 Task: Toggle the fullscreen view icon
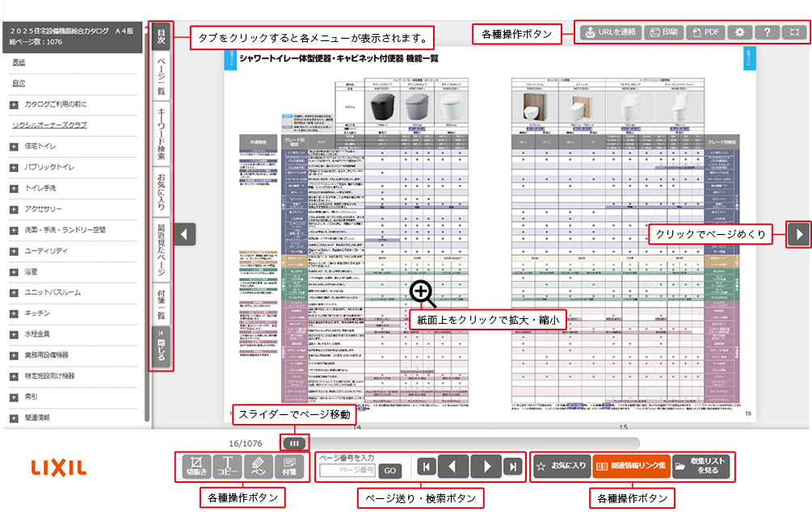tap(795, 33)
